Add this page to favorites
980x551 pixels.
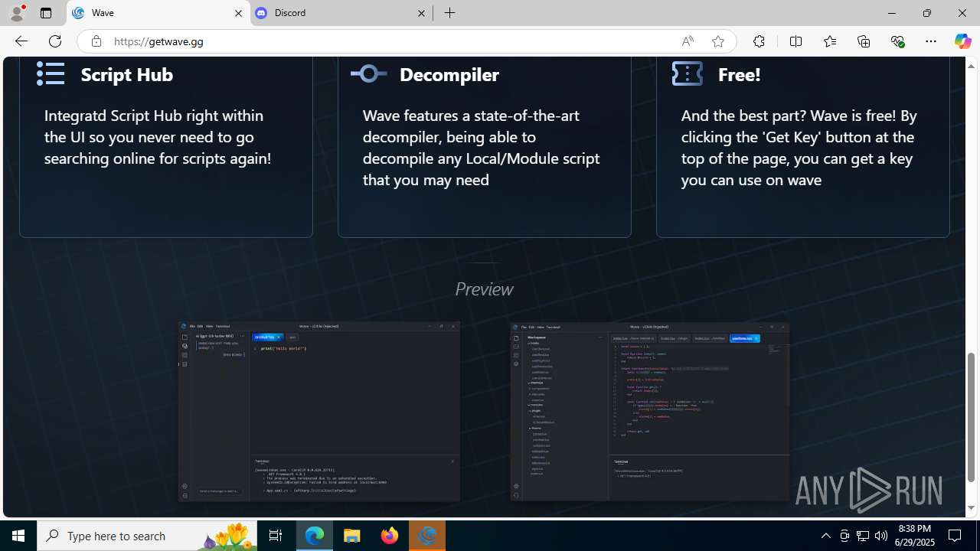(x=717, y=41)
